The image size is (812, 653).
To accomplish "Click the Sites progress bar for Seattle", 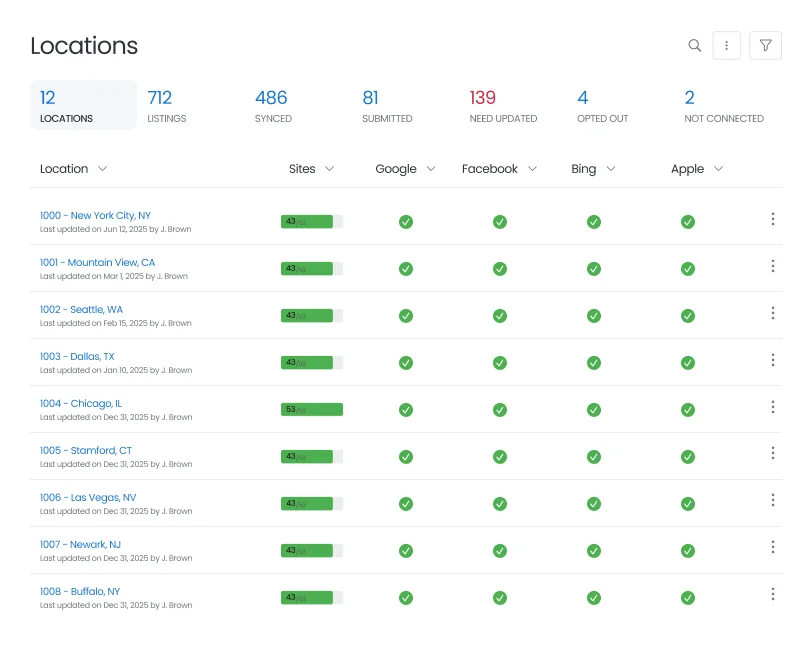I will 312,316.
